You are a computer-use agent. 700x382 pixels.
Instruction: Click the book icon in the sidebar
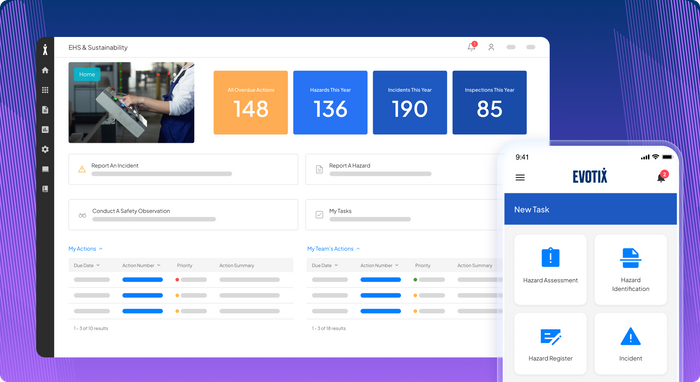[45, 189]
